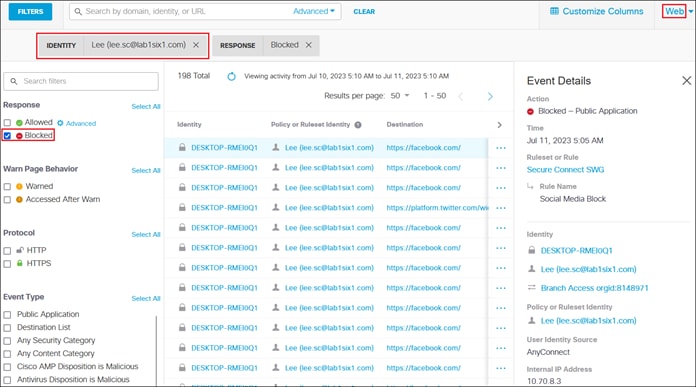The height and width of the screenshot is (387, 696).
Task: Enable the HTTPS protocol checkbox
Action: [7, 264]
